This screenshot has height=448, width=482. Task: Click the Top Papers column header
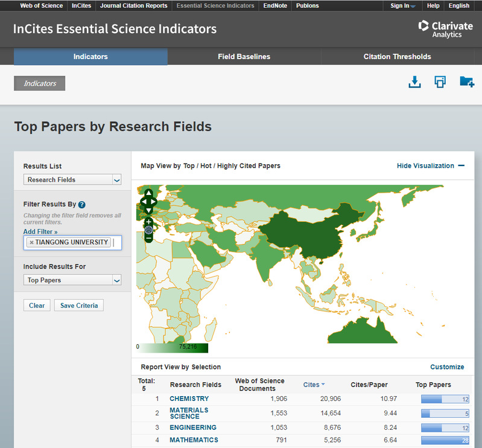[x=433, y=385]
